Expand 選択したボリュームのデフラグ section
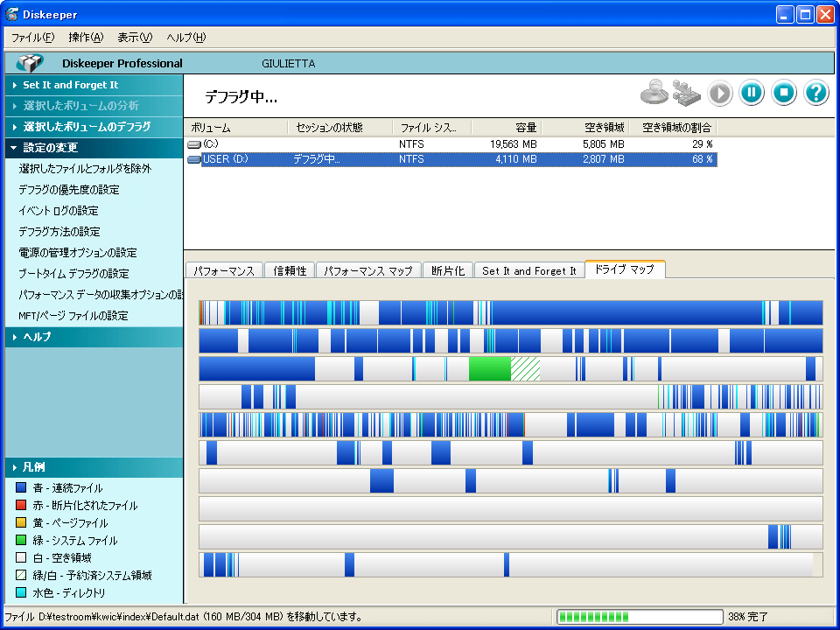 point(94,127)
